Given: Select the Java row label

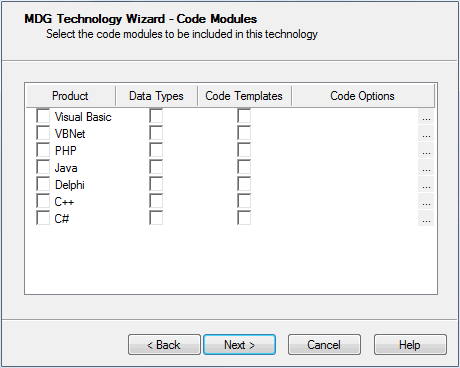Looking at the screenshot, I should tap(66, 168).
